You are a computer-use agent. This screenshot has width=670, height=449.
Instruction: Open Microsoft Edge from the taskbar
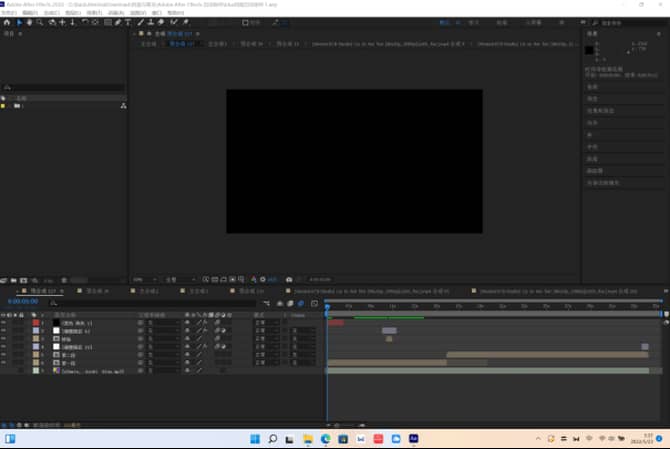(326, 439)
